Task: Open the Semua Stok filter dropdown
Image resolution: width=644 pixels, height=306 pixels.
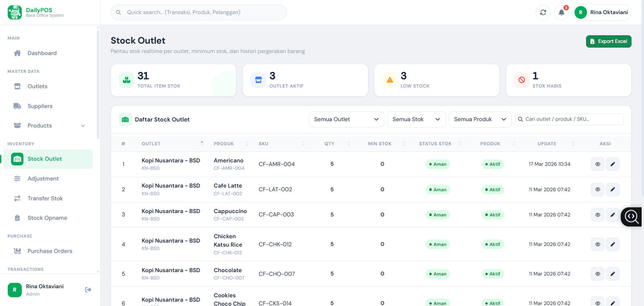Action: click(417, 120)
